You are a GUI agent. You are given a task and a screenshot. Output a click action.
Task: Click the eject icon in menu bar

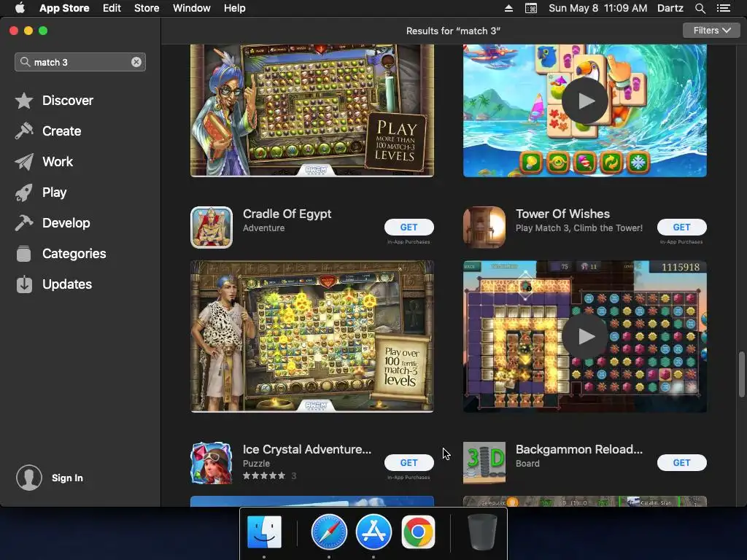(508, 8)
